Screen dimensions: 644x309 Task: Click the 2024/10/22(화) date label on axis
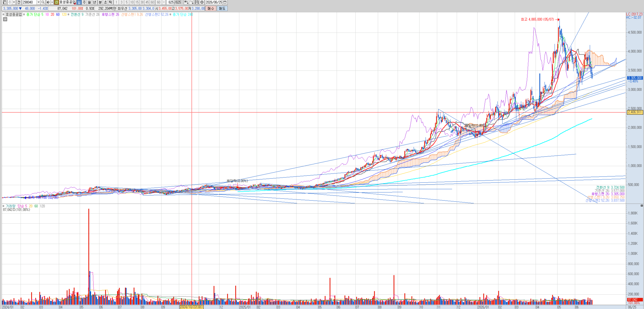coord(192,307)
